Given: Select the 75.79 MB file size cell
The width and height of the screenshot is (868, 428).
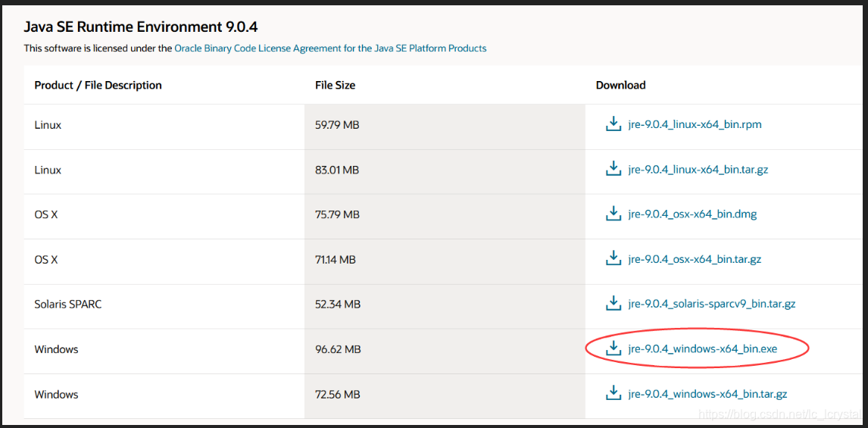Looking at the screenshot, I should tap(445, 215).
